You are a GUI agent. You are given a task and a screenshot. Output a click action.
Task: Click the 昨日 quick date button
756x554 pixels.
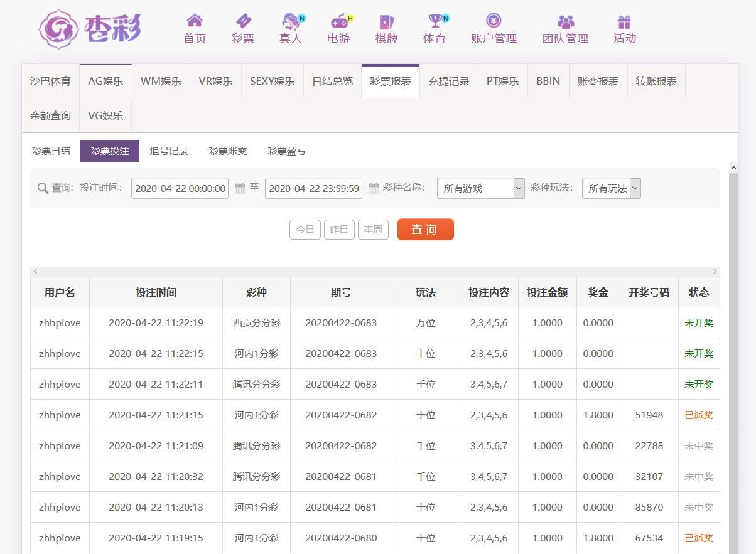point(339,230)
